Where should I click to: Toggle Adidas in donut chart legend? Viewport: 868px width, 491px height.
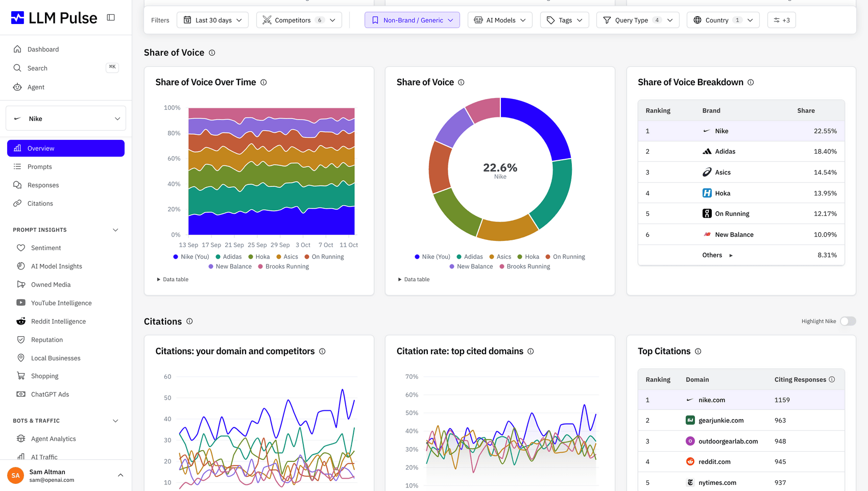tap(470, 257)
